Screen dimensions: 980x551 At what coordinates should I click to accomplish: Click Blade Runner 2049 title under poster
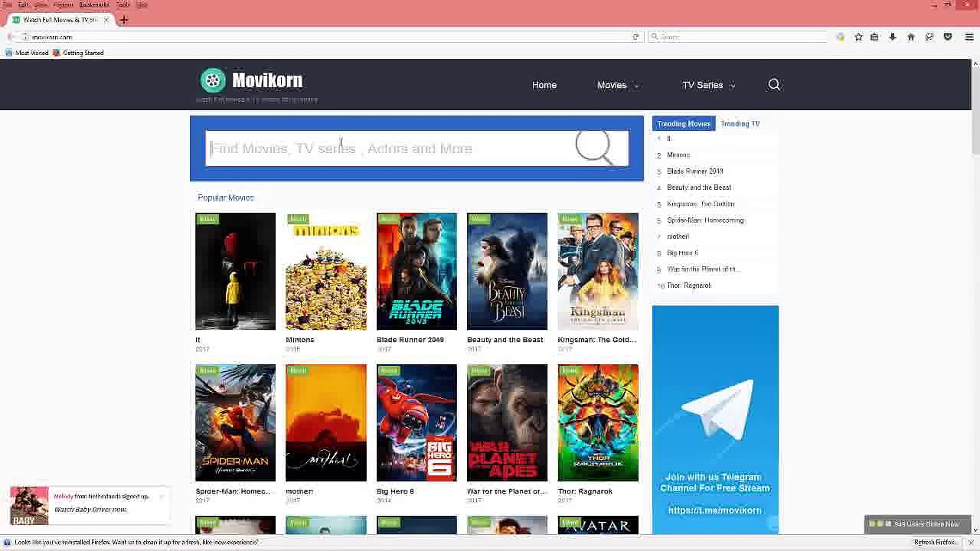click(410, 340)
